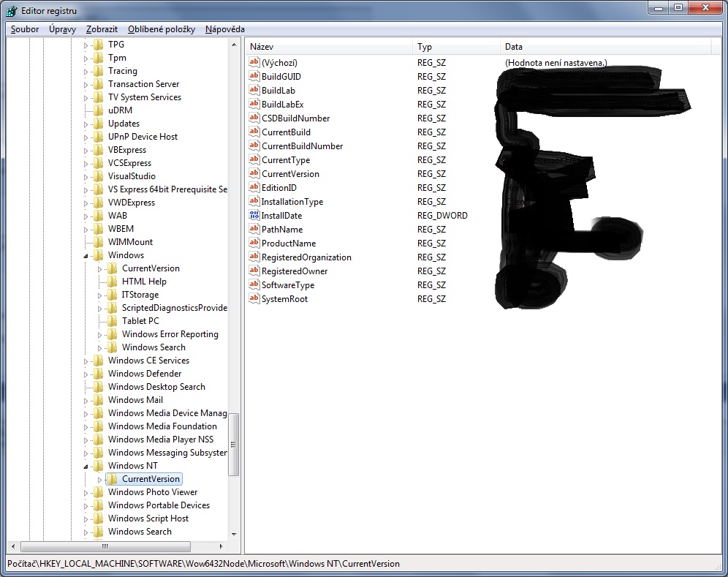Click the Windows Defender folder icon
Screen dimensions: 728x577
pyautogui.click(x=99, y=374)
